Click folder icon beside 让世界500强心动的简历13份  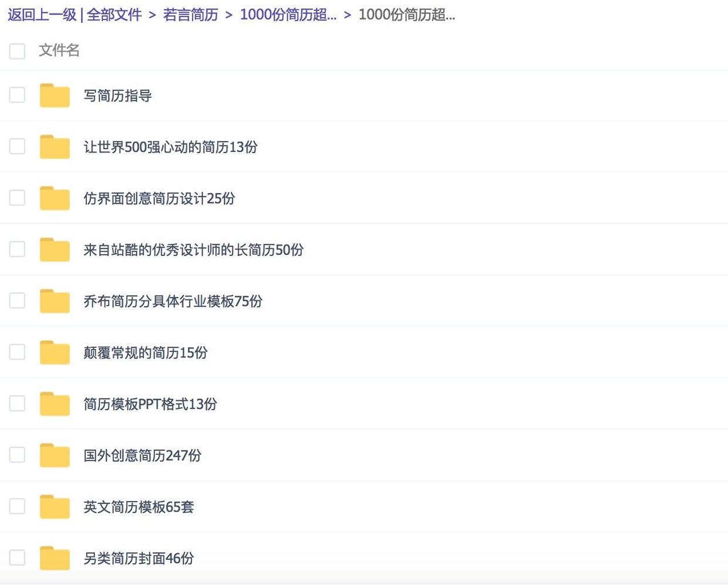point(55,147)
